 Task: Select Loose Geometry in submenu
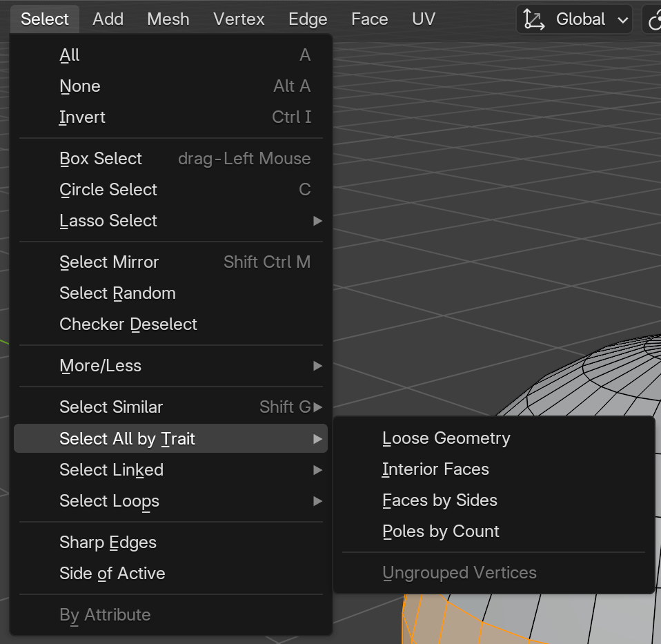pyautogui.click(x=493, y=438)
